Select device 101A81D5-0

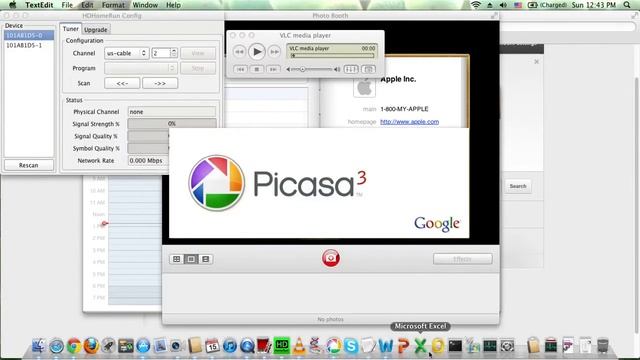tap(29, 36)
